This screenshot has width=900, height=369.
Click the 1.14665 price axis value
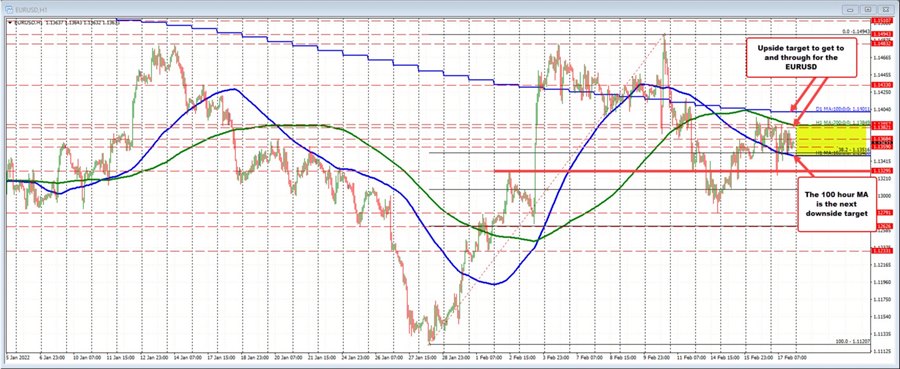click(x=882, y=57)
